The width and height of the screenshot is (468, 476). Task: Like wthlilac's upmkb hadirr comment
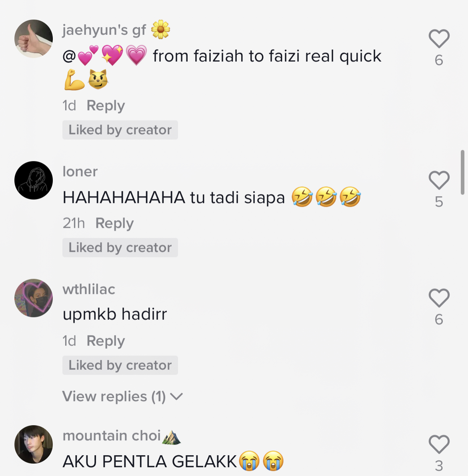click(x=439, y=298)
